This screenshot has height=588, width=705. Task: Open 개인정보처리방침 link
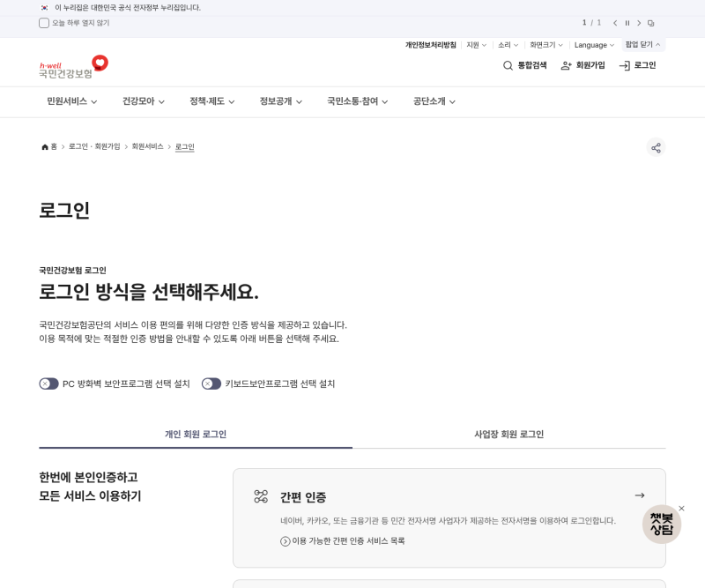pyautogui.click(x=430, y=45)
